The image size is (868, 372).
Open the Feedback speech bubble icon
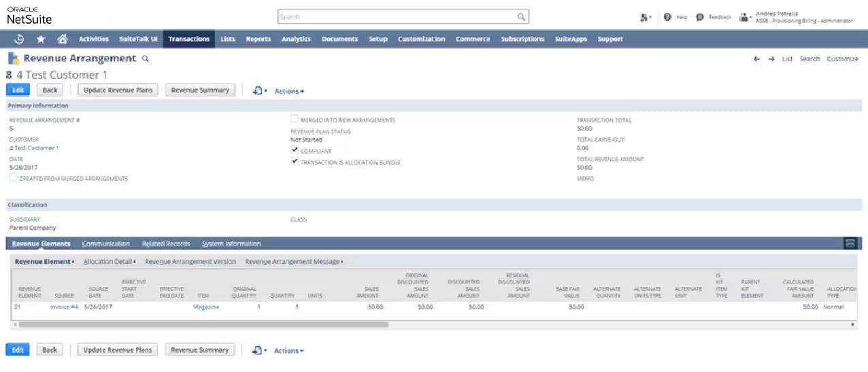tap(700, 17)
